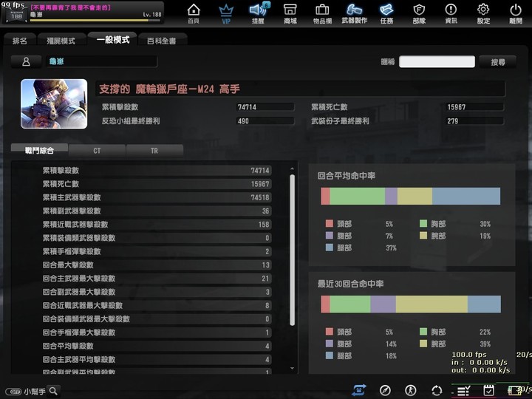Image resolution: width=532 pixels, height=399 pixels.
Task: Click the 胸部 green swatch under 回合平均命中率
Action: click(x=423, y=223)
